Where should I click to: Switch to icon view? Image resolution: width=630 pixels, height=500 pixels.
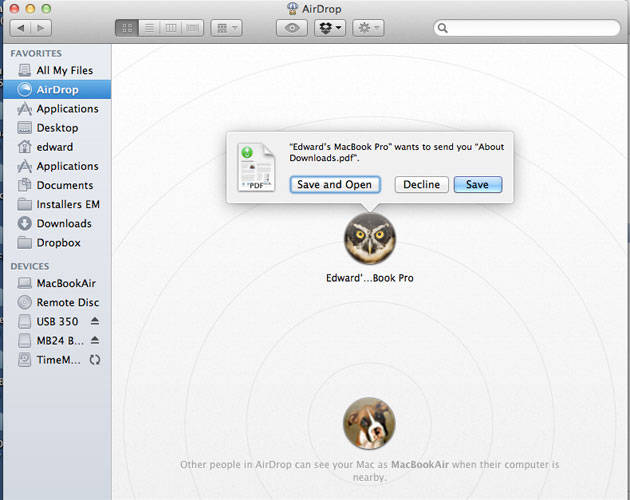[x=127, y=28]
